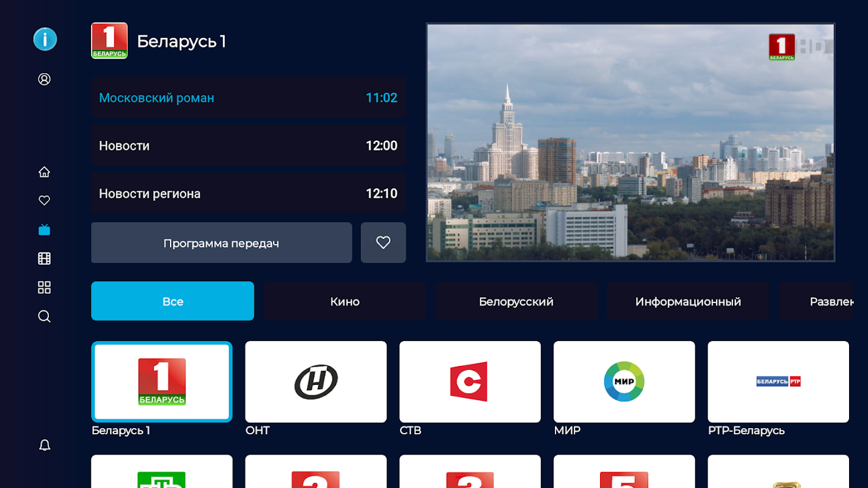The image size is (868, 488).
Task: Switch to Кино category tab
Action: point(345,301)
